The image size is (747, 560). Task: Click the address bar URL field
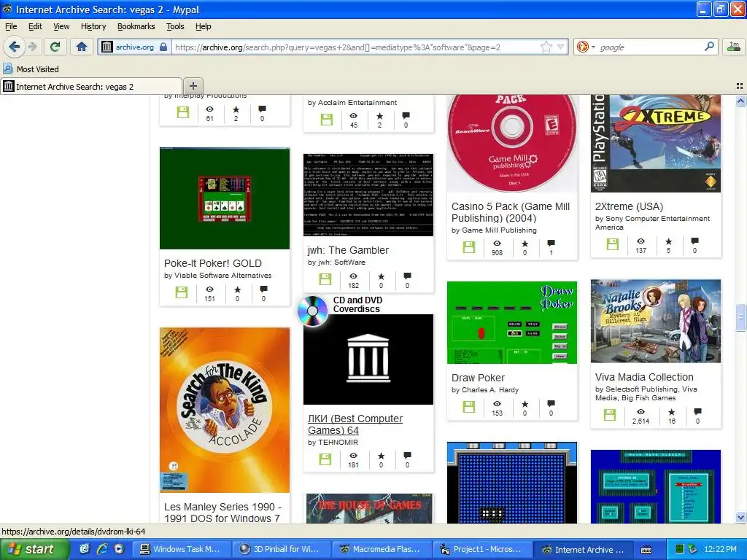(x=356, y=47)
